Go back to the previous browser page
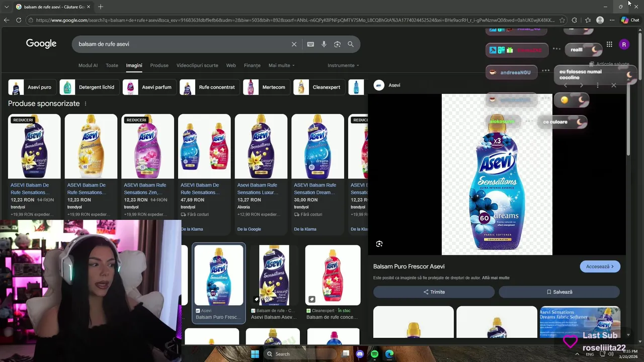This screenshot has width=644, height=362. 7,20
